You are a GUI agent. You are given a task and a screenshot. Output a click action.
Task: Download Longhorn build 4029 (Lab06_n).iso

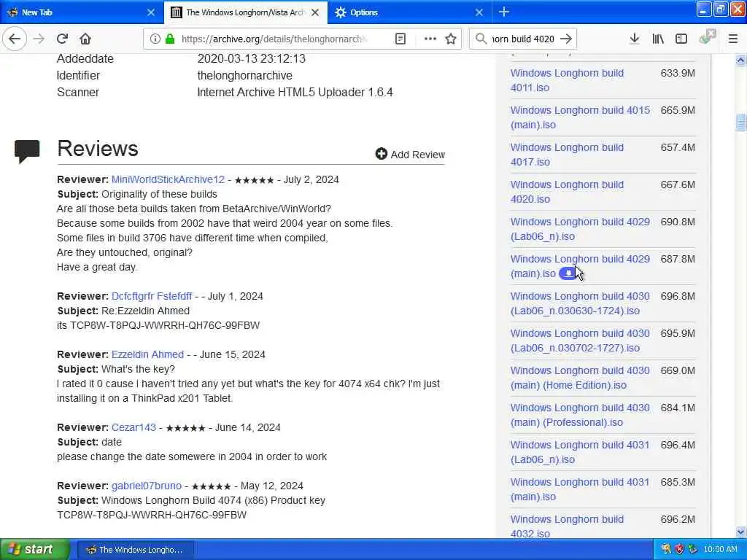(x=580, y=228)
